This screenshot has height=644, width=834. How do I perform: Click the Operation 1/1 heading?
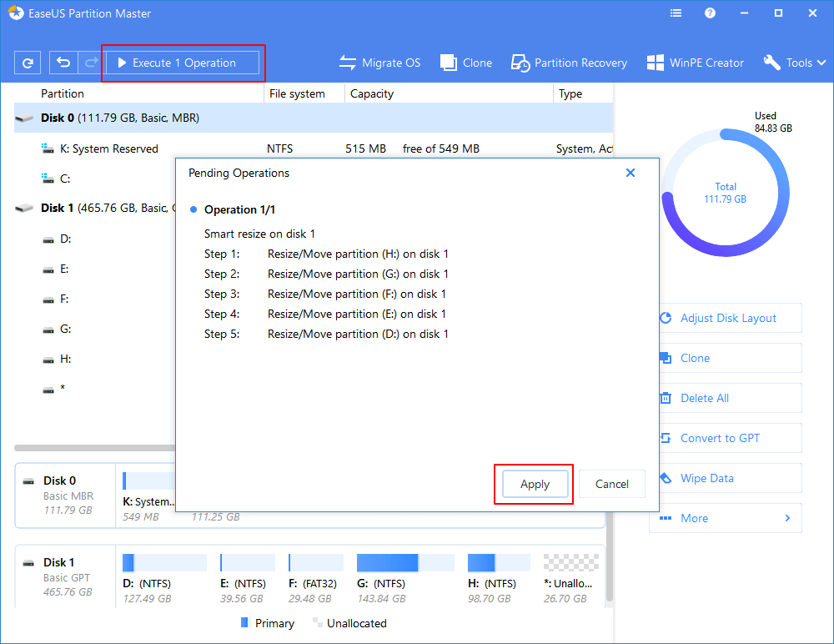(239, 209)
